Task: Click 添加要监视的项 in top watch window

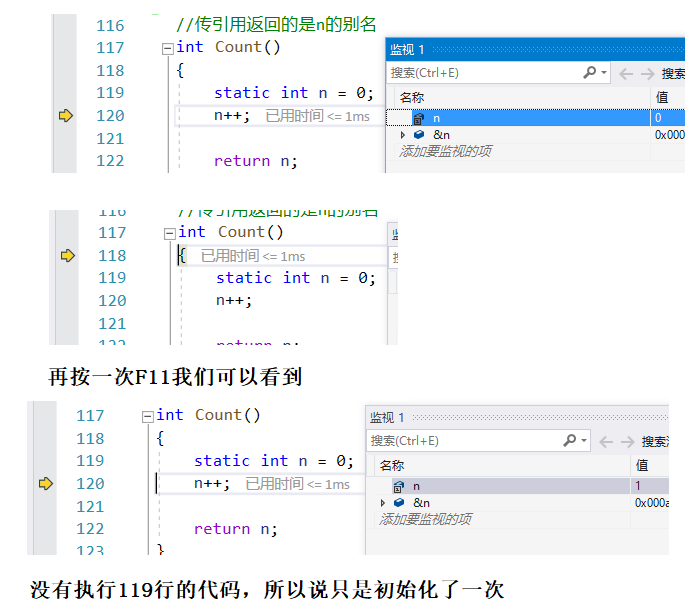Action: coord(445,151)
